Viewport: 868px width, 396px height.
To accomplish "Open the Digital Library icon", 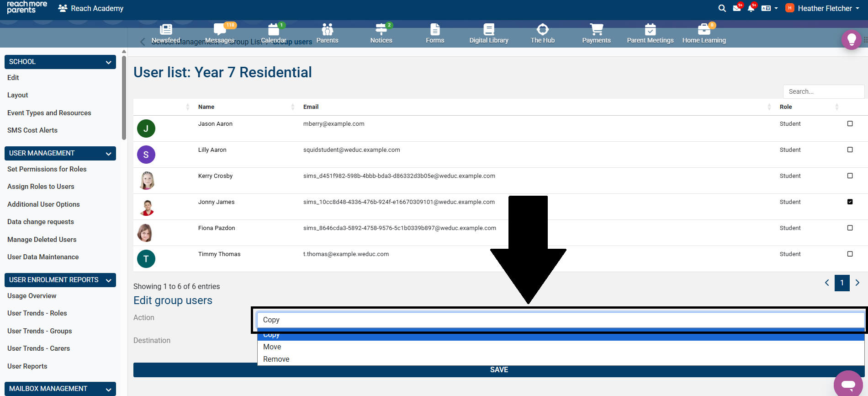I will tap(488, 30).
